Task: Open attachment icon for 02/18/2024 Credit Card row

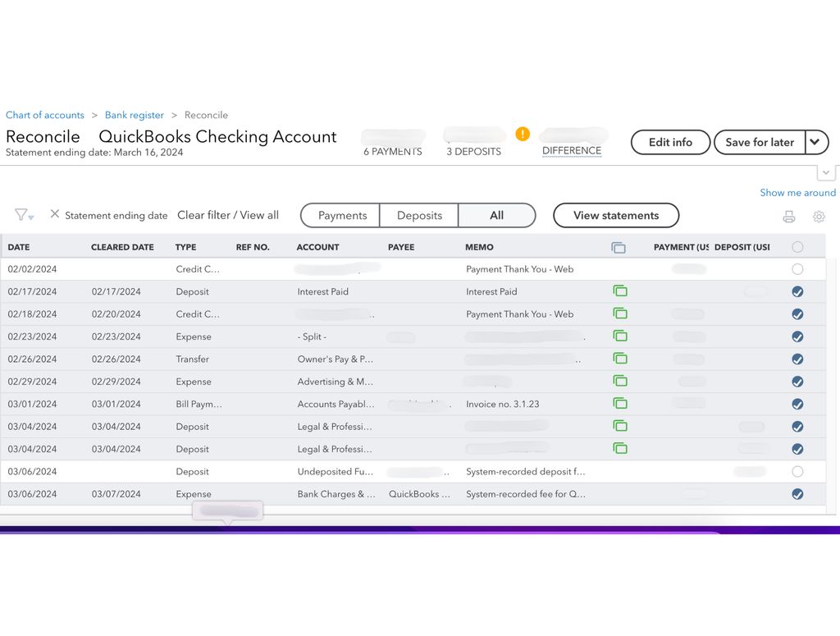Action: 620,313
